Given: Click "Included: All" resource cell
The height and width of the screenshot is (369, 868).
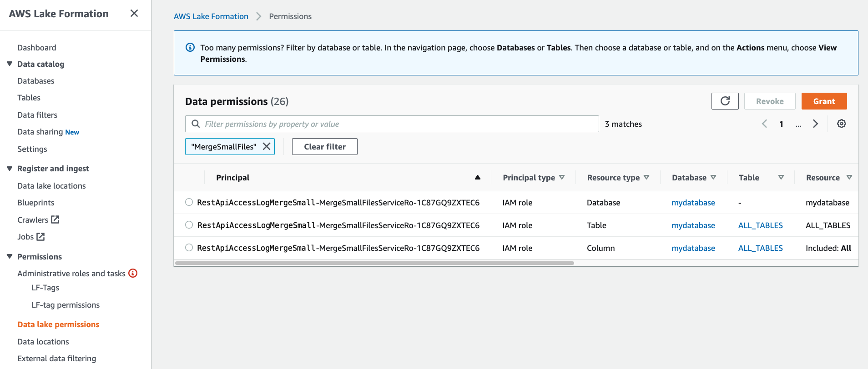Looking at the screenshot, I should pyautogui.click(x=828, y=248).
